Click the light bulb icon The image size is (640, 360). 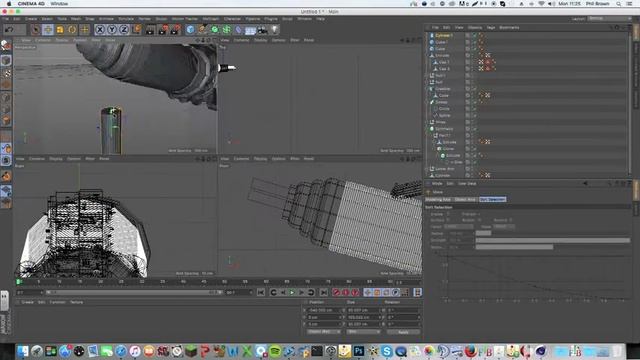click(275, 29)
